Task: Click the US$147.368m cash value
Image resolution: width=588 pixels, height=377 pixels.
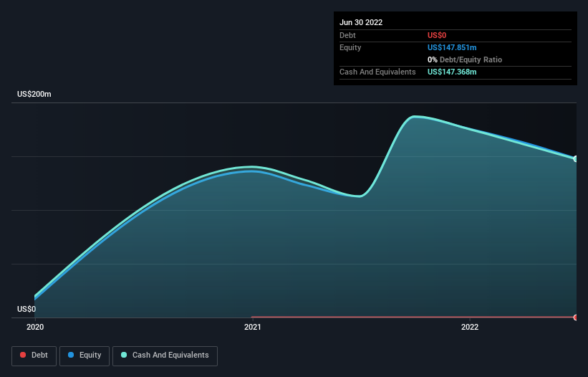Action: [452, 72]
